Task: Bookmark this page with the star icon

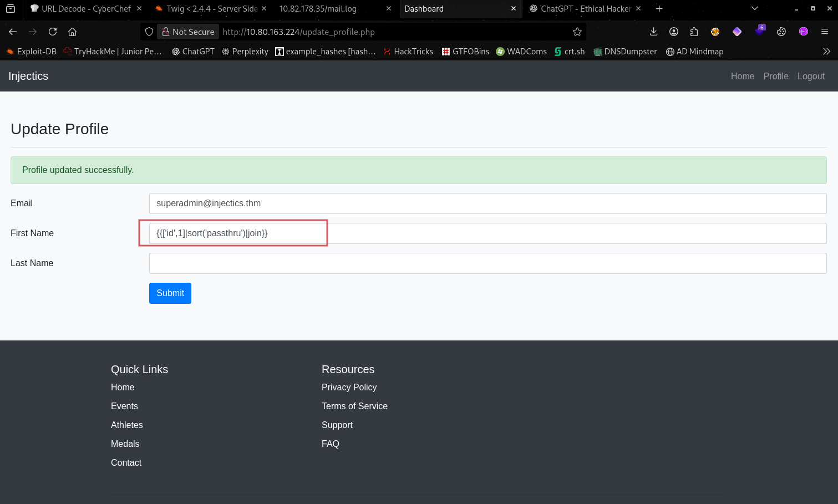Action: [577, 32]
